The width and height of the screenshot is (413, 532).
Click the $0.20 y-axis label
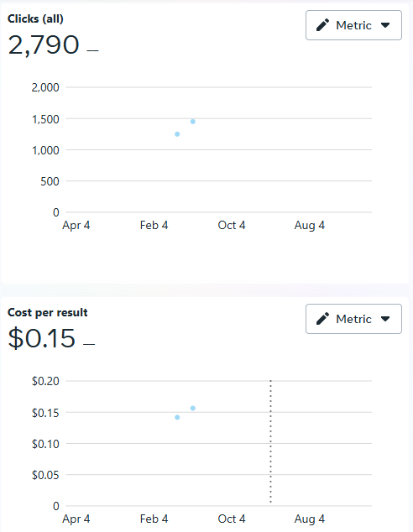click(x=45, y=381)
